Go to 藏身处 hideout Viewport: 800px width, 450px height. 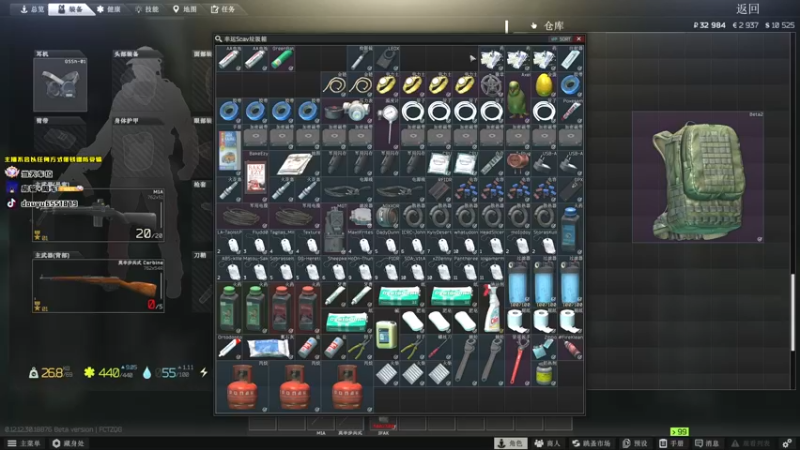click(x=68, y=443)
